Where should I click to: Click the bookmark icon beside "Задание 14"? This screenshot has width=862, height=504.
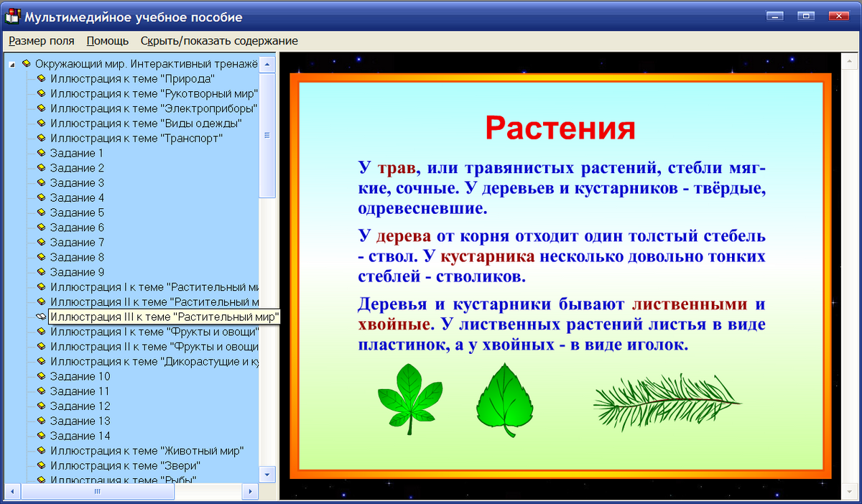[x=41, y=436]
